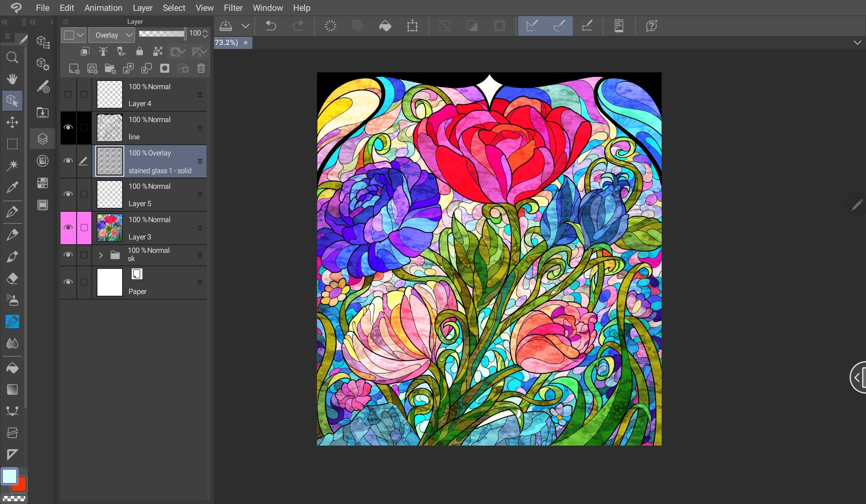Open the Filter menu
The width and height of the screenshot is (866, 504).
pos(233,8)
